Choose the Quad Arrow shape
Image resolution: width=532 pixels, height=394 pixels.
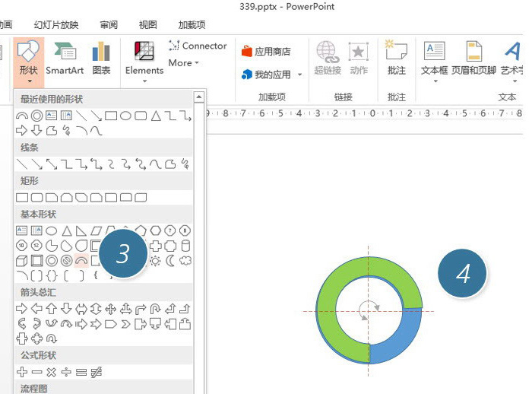click(x=111, y=309)
